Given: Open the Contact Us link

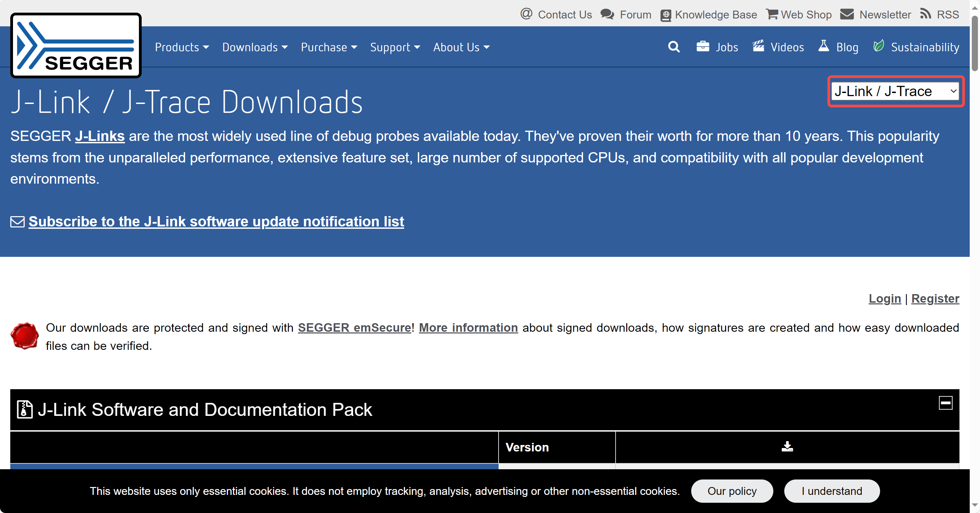Looking at the screenshot, I should [565, 14].
